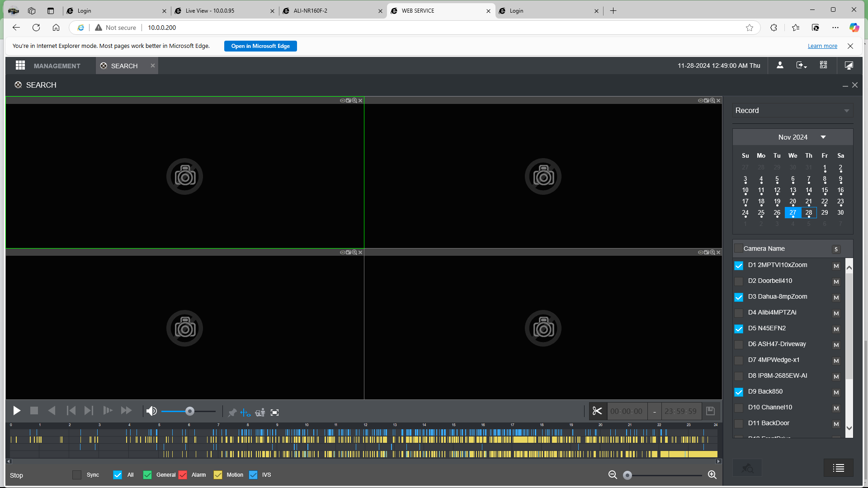Click the monitor display icon in header

click(849, 66)
